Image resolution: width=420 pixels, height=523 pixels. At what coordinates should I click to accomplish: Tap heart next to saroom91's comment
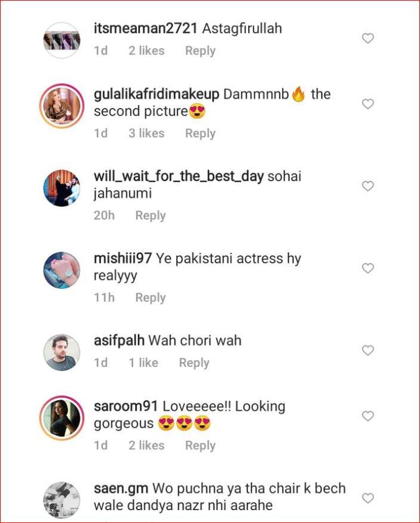point(367,416)
